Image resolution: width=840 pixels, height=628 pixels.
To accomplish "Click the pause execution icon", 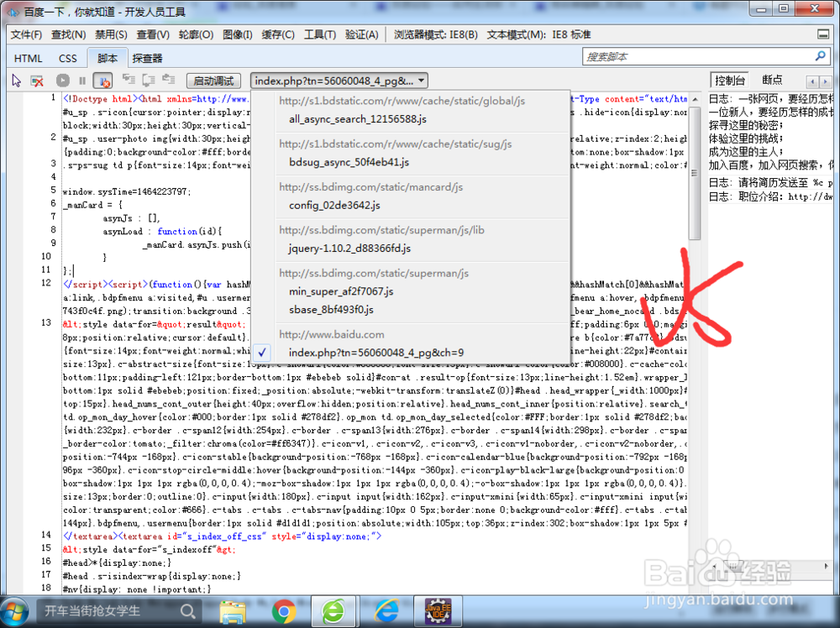I will pyautogui.click(x=82, y=81).
